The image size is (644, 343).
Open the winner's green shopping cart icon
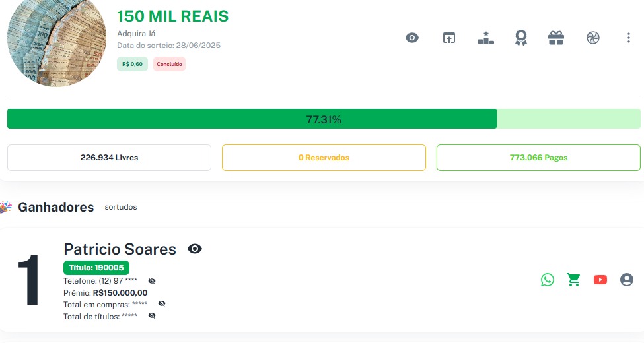point(573,280)
